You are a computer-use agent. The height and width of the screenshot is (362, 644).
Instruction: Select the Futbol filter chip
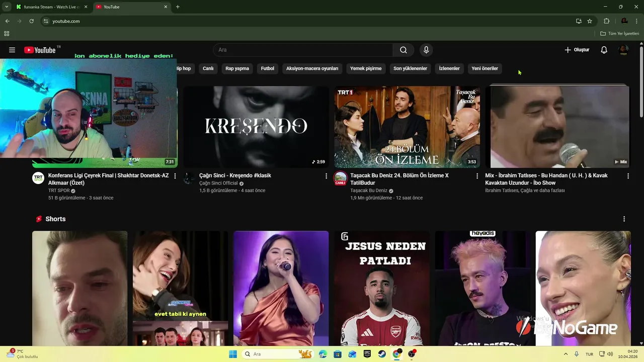[268, 68]
